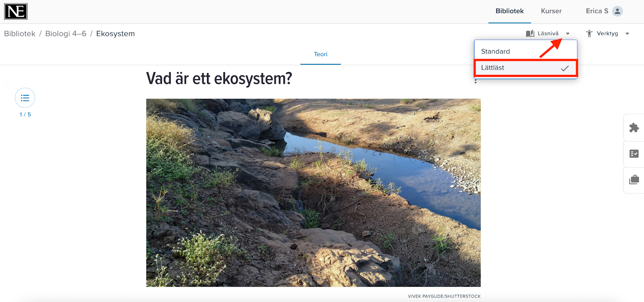This screenshot has width=644, height=302.
Task: Expand the Verktyg dropdown arrow
Action: [627, 34]
